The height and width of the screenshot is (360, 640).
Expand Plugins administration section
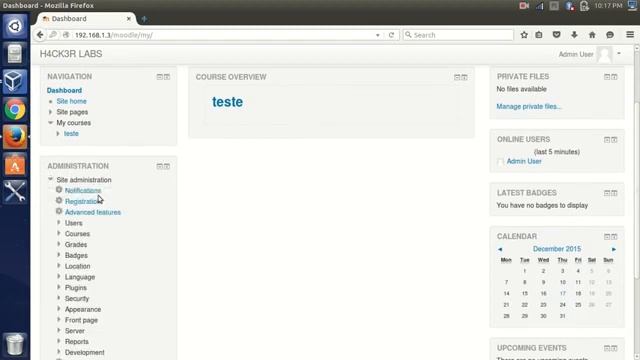point(59,287)
